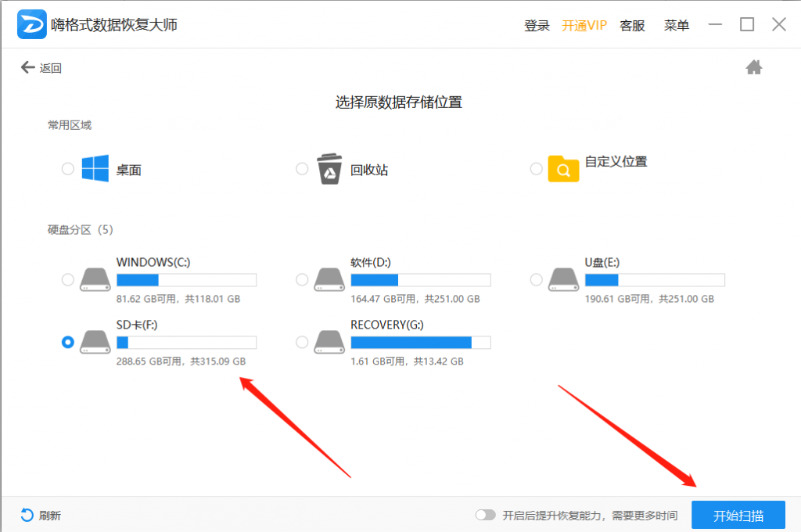Click the 嗨格式数据恢复大师 app logo
Screen dimensions: 801x532
(x=31, y=24)
